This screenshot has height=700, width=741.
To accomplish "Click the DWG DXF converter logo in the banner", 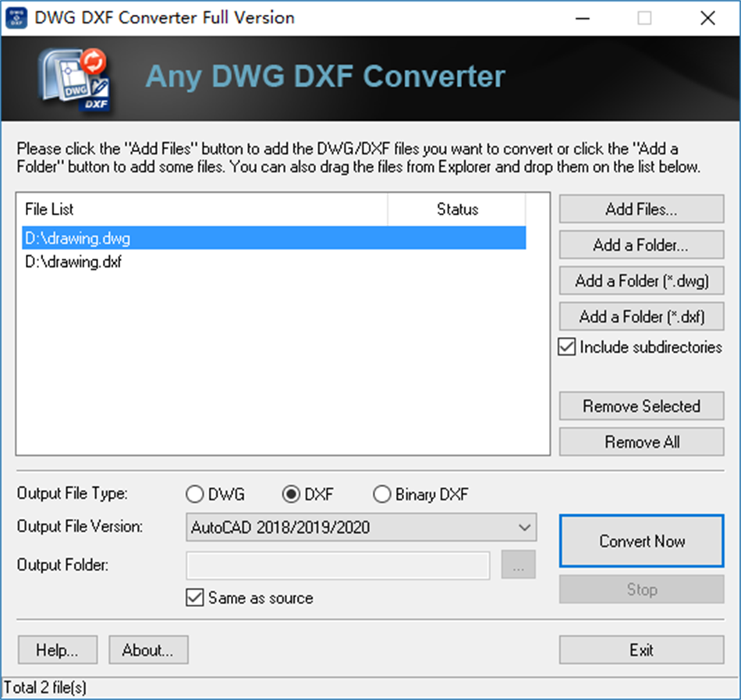I will point(74,79).
